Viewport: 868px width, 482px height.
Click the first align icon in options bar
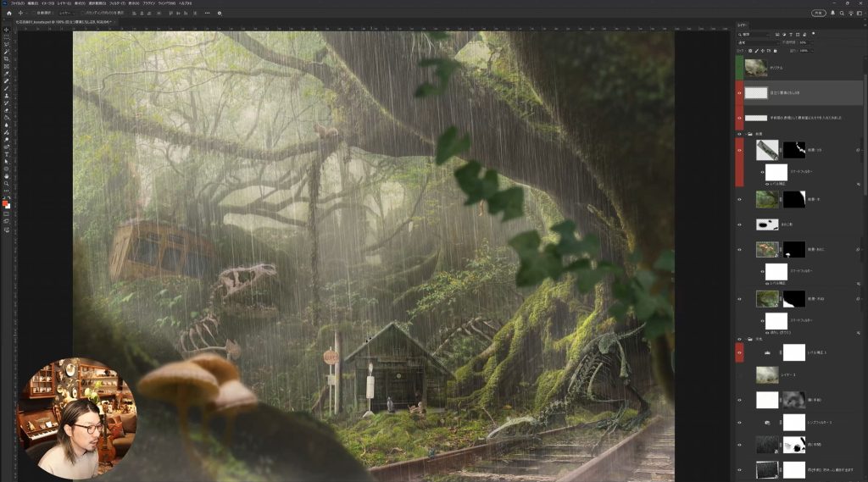click(x=134, y=14)
